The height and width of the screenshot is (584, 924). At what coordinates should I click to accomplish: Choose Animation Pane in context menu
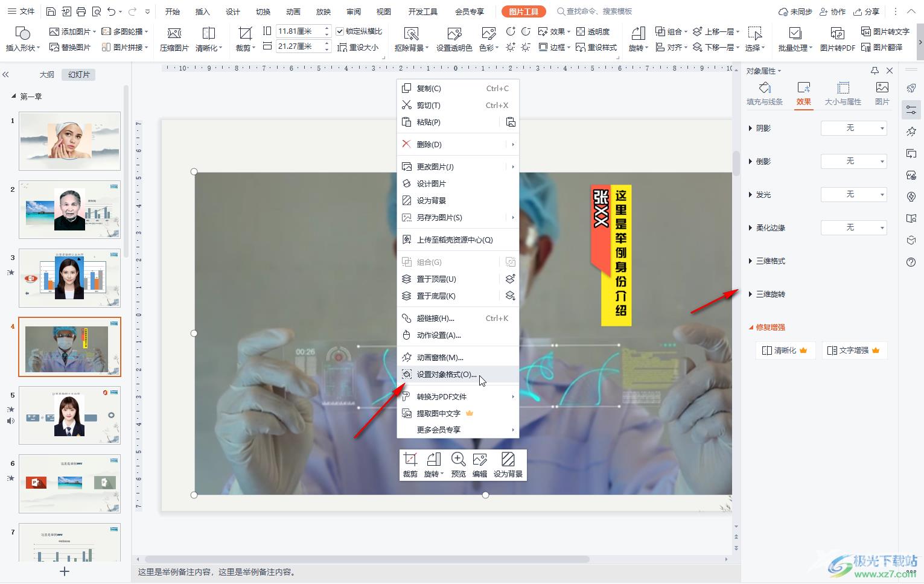(458, 357)
